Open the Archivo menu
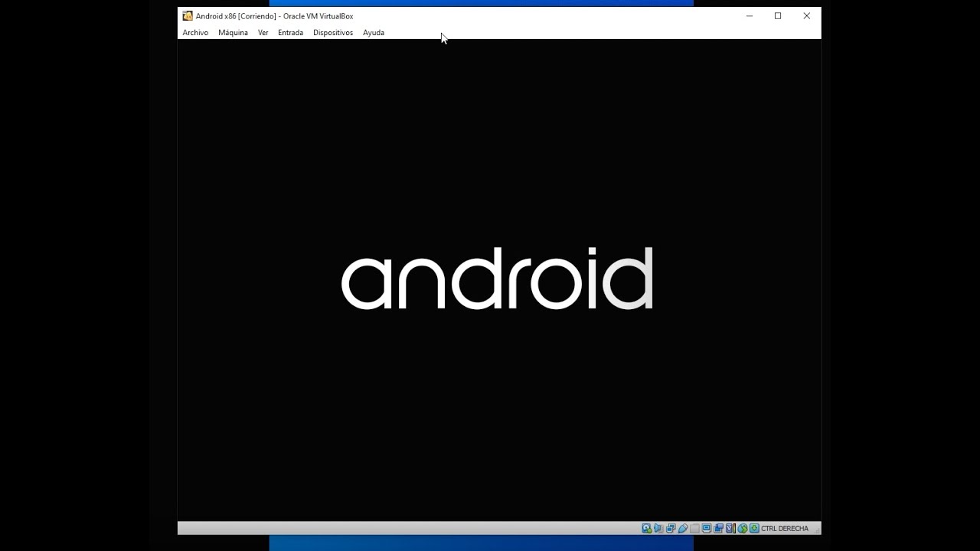The image size is (980, 551). pyautogui.click(x=195, y=33)
